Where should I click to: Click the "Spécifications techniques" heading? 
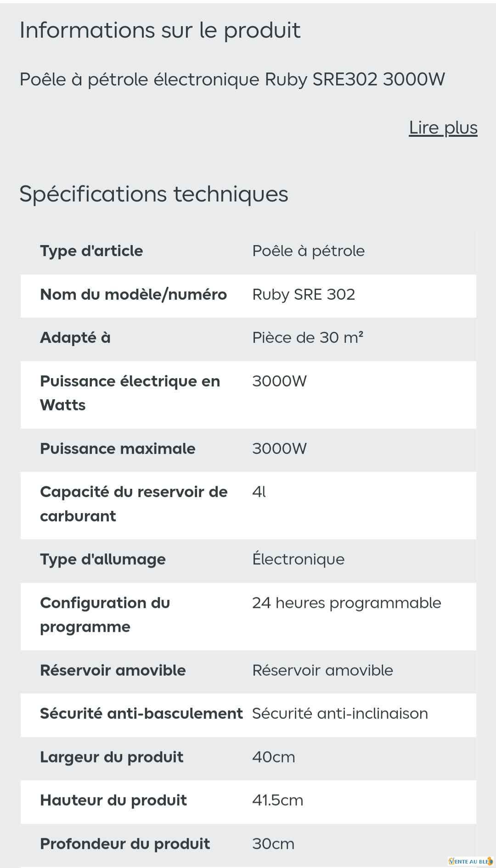click(153, 194)
